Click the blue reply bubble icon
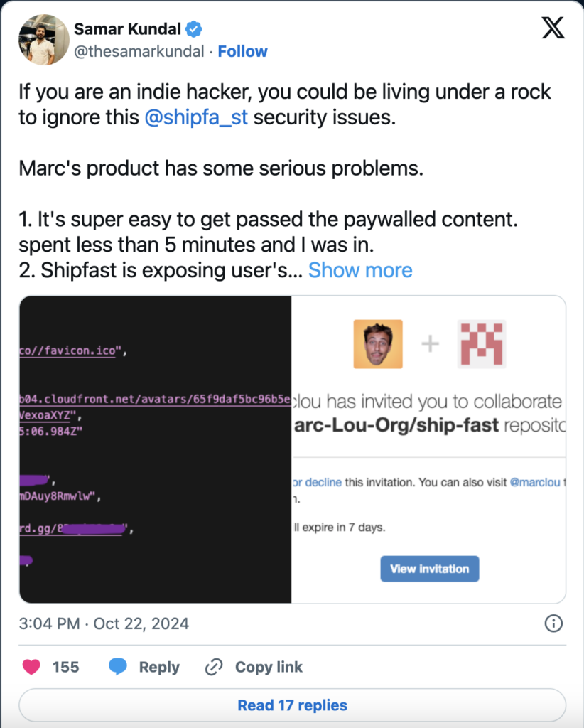The width and height of the screenshot is (584, 728). (x=118, y=667)
